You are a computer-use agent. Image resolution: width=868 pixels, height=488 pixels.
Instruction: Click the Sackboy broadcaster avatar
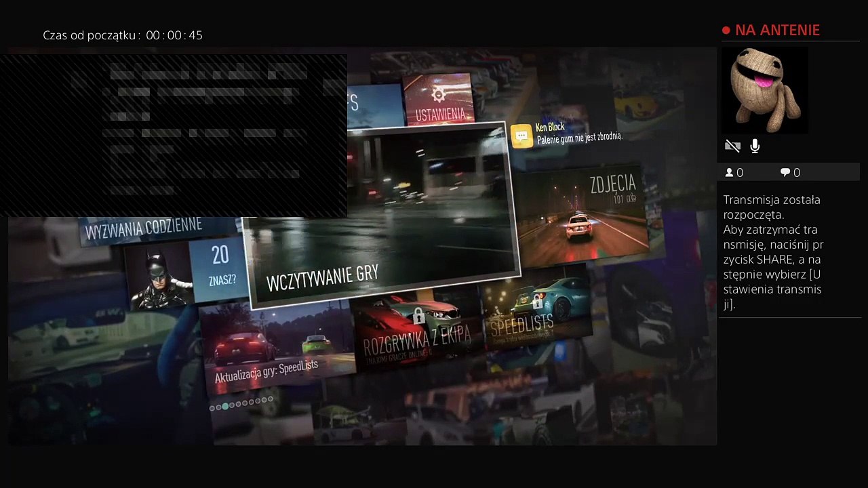[764, 90]
